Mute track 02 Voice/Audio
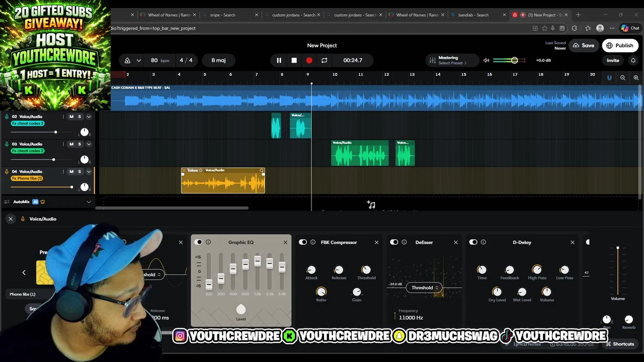Image resolution: width=644 pixels, height=362 pixels. pyautogui.click(x=71, y=117)
